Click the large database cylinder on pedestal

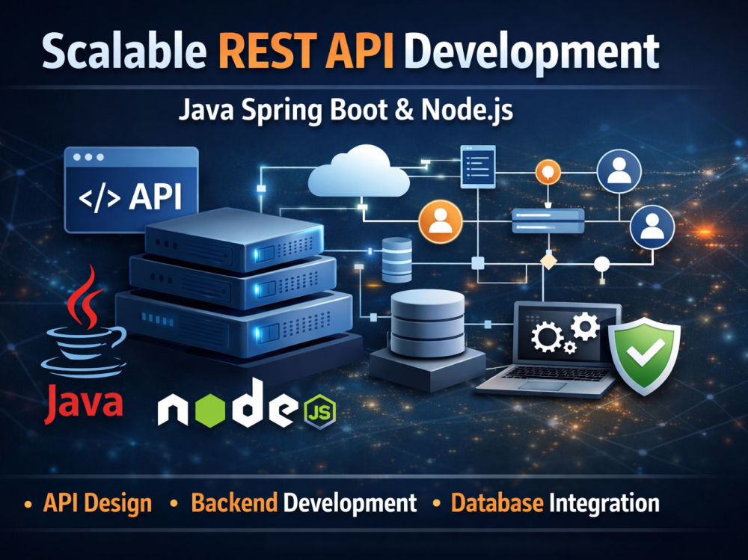(427, 339)
